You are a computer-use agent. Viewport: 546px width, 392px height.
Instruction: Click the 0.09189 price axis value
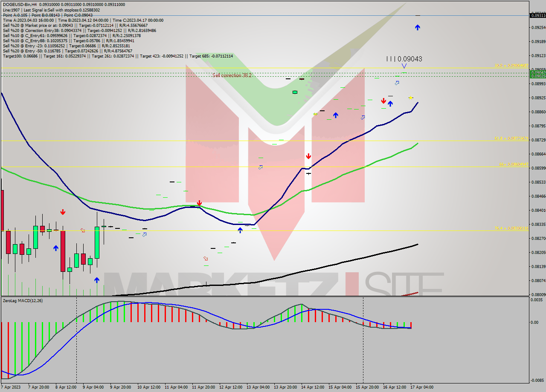[538, 42]
